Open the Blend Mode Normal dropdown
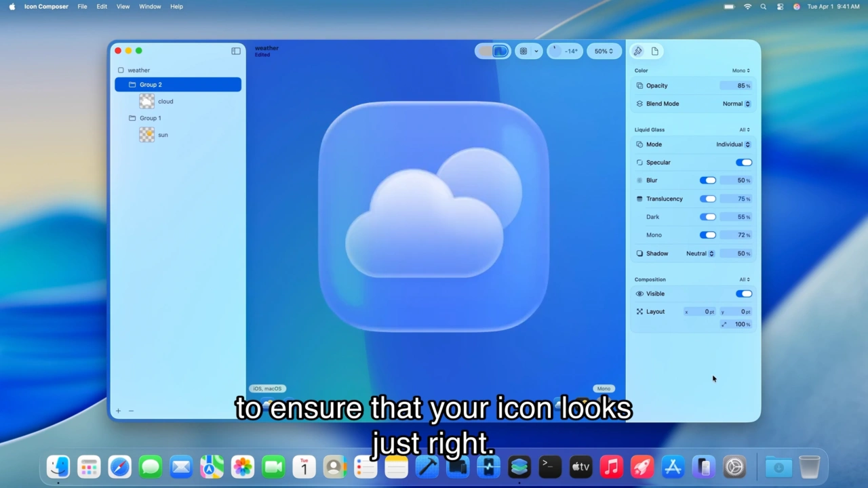The image size is (868, 488). coord(736,104)
